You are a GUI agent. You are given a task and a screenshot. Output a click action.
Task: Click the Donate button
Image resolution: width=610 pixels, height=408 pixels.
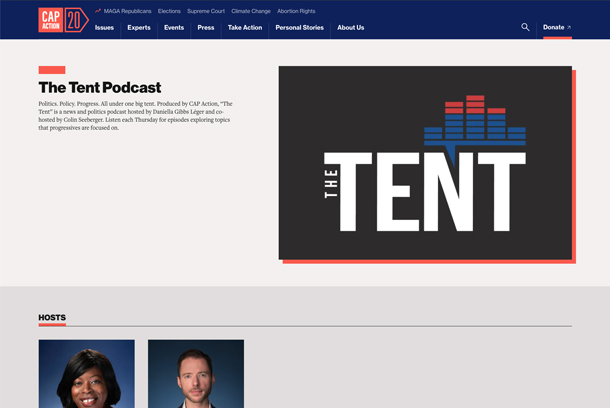[x=557, y=27]
